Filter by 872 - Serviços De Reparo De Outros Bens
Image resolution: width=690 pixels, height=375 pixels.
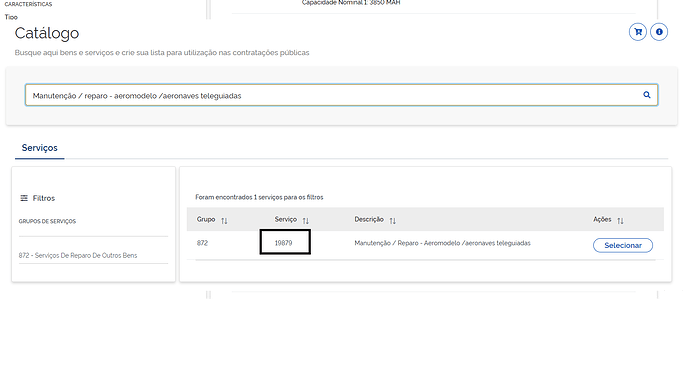point(78,255)
